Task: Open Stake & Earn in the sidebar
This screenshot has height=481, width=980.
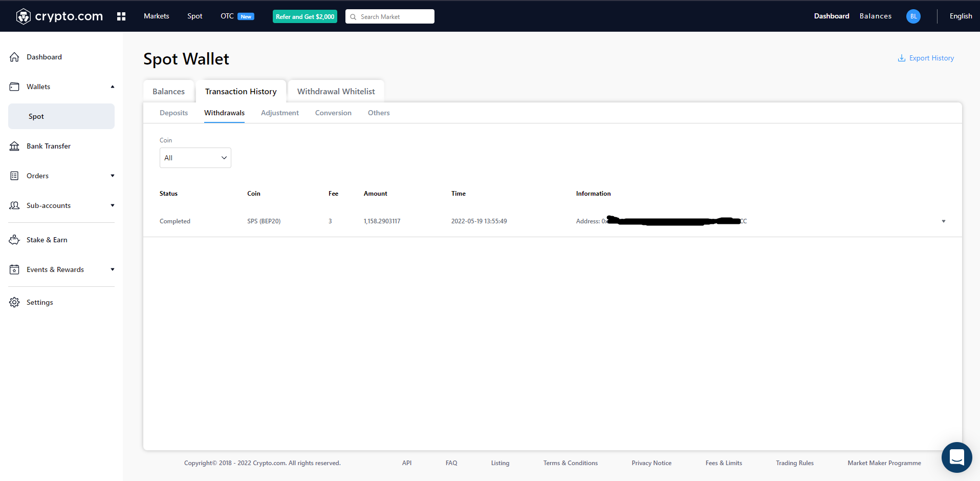Action: (47, 240)
